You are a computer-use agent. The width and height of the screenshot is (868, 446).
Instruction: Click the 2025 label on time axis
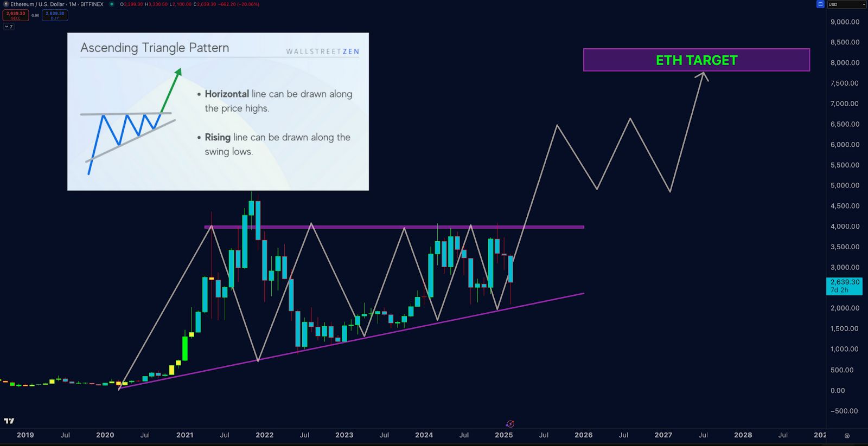(504, 435)
